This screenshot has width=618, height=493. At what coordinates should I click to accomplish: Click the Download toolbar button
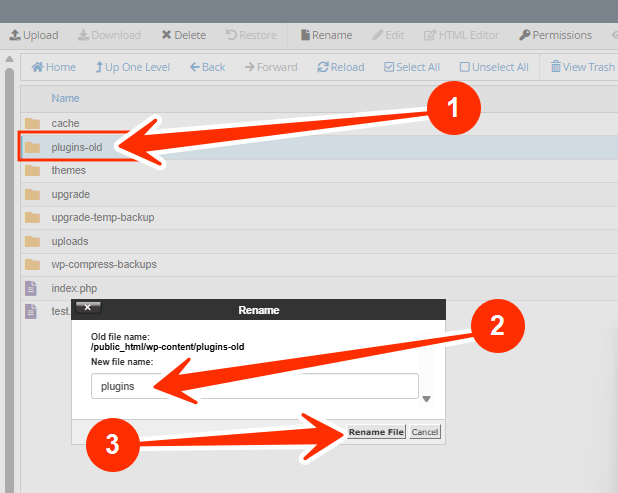pos(109,35)
